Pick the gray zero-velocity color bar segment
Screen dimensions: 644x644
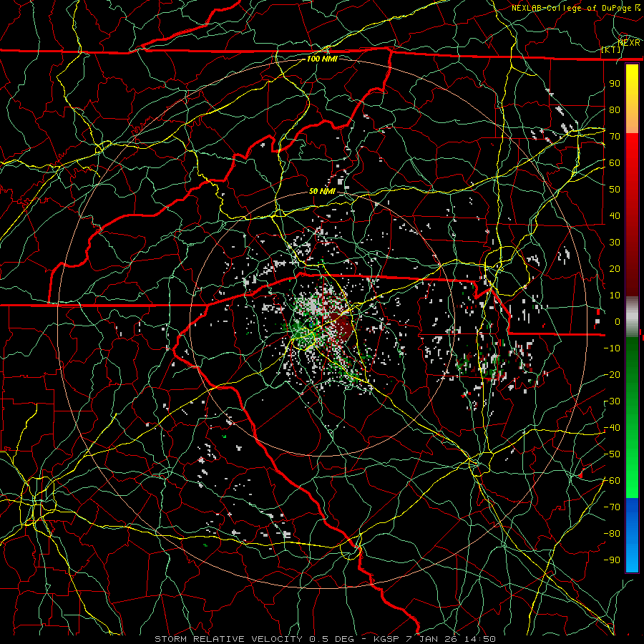click(x=632, y=316)
